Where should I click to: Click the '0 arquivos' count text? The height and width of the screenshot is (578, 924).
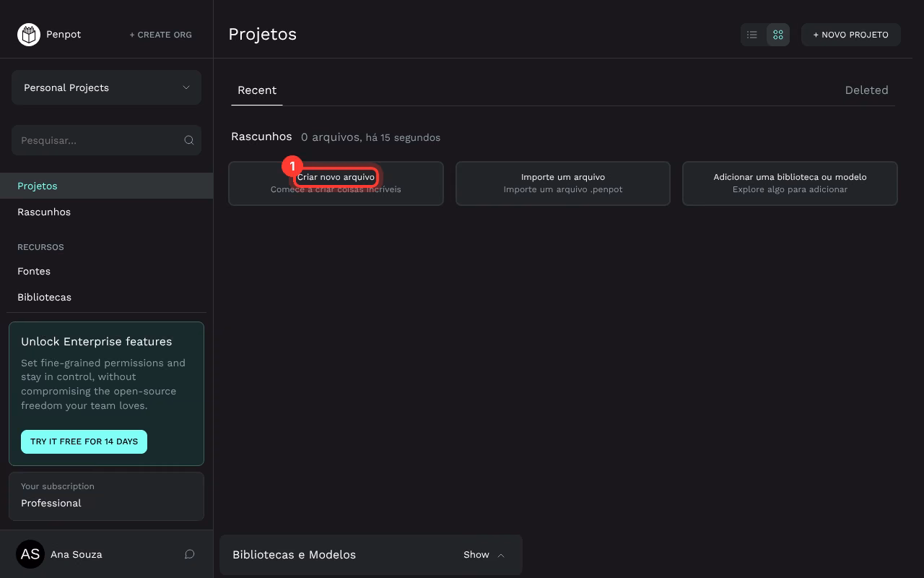(330, 137)
